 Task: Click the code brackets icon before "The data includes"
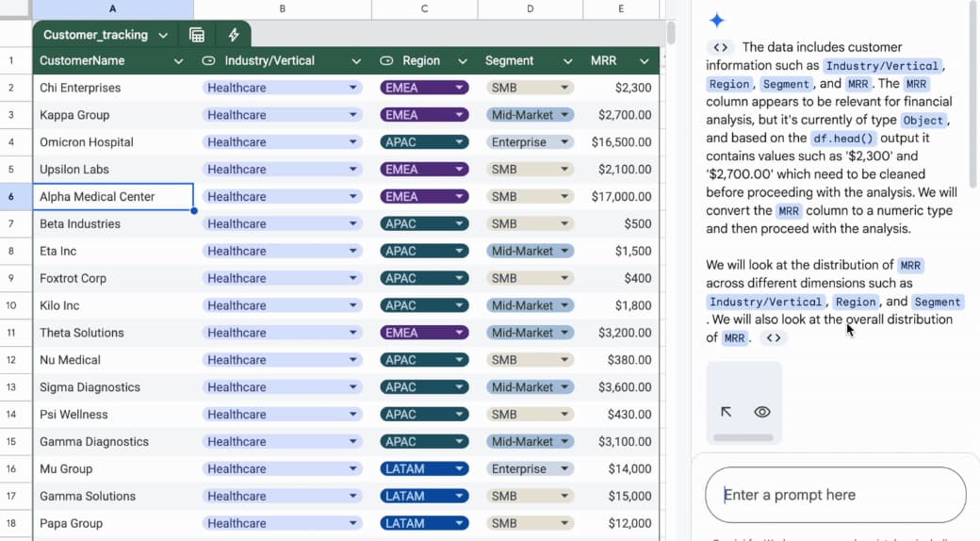point(721,47)
